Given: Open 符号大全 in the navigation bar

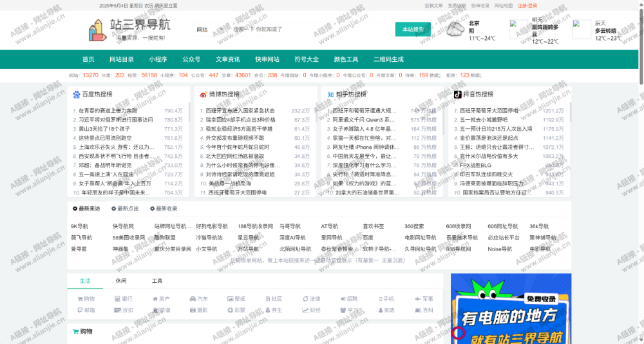Looking at the screenshot, I should 307,59.
